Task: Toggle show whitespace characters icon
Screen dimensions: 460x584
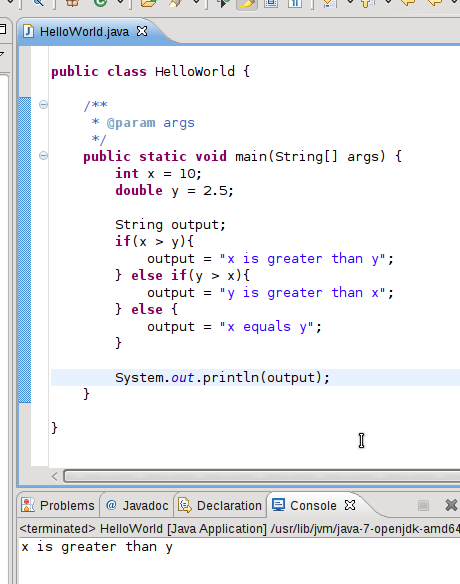Action: click(295, 3)
